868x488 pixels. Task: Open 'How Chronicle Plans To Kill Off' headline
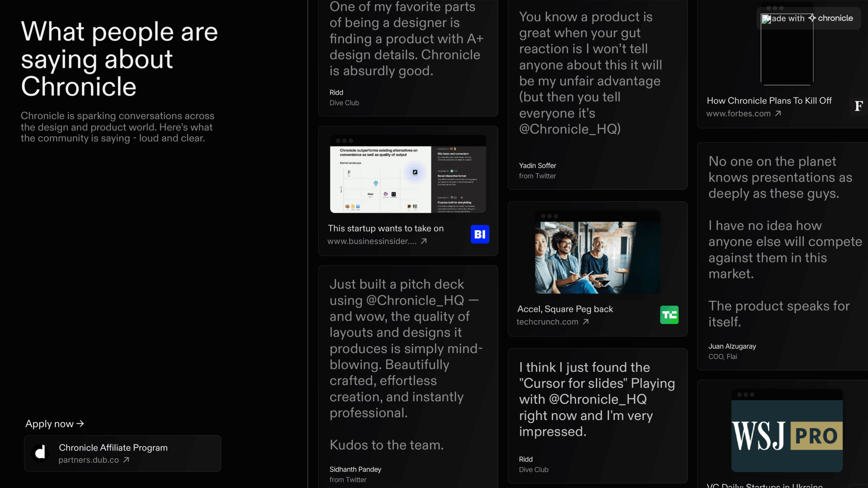pyautogui.click(x=769, y=101)
